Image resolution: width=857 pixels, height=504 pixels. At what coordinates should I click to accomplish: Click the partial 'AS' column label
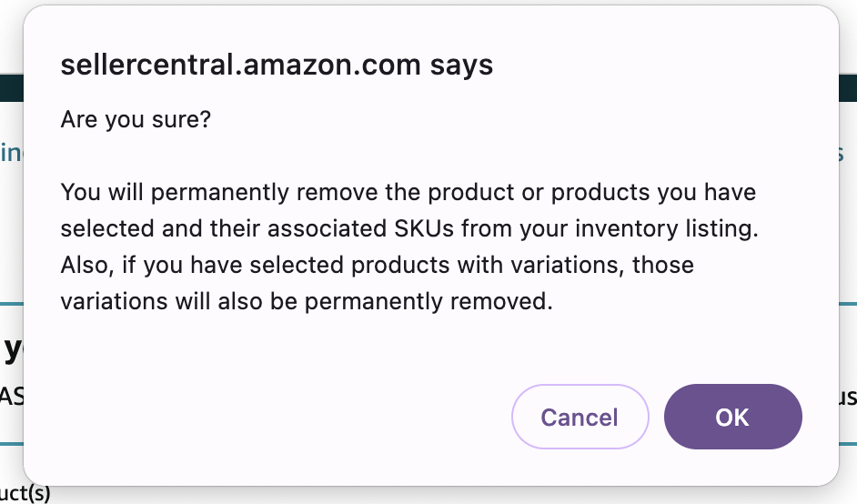(x=10, y=396)
